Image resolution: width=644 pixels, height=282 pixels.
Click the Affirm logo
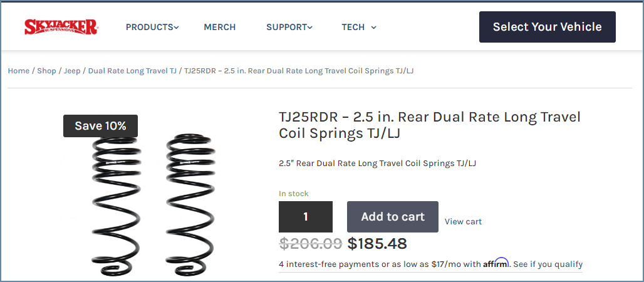pyautogui.click(x=496, y=264)
